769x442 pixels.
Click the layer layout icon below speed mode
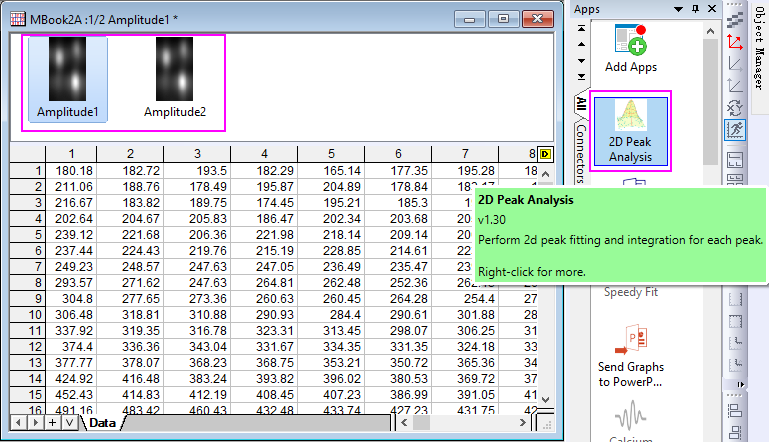click(x=735, y=159)
